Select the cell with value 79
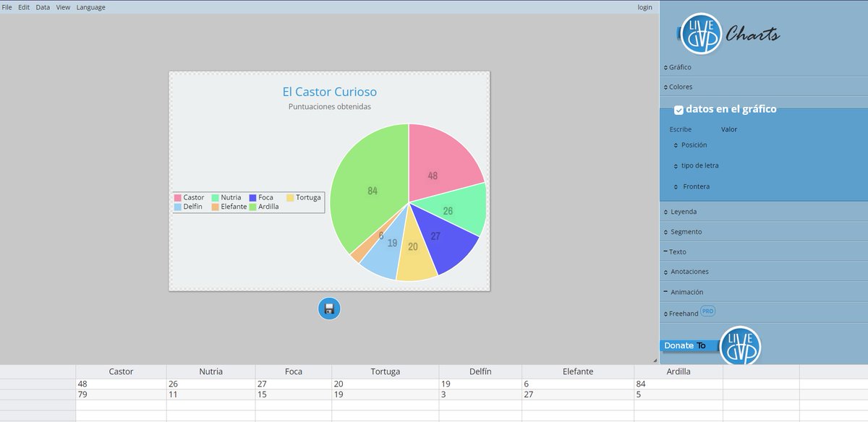This screenshot has width=868, height=422. tap(121, 395)
